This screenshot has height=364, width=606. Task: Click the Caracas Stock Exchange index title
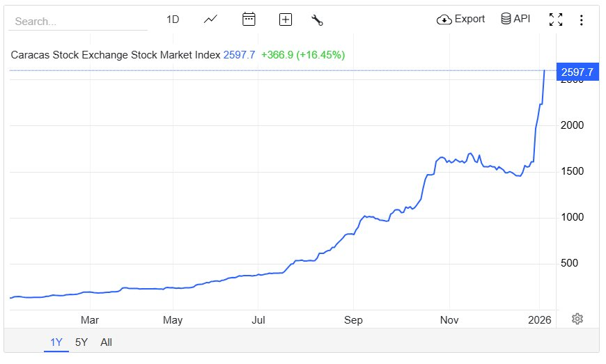point(116,54)
